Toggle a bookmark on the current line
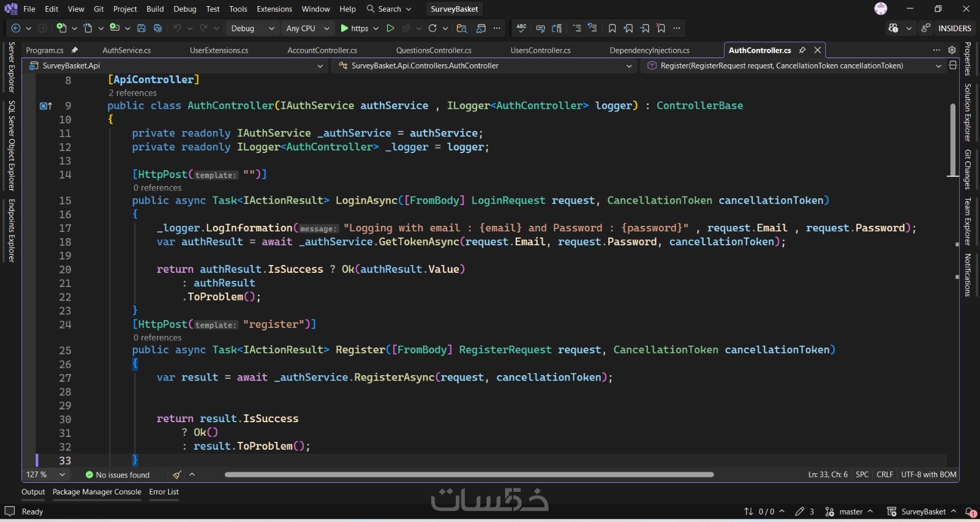Viewport: 980px width, 522px height. click(x=612, y=28)
